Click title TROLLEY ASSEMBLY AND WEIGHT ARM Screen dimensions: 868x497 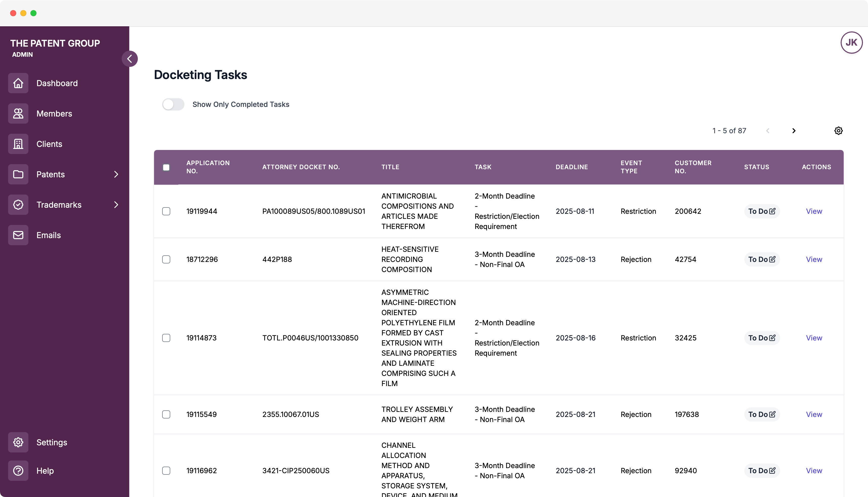[x=417, y=414]
